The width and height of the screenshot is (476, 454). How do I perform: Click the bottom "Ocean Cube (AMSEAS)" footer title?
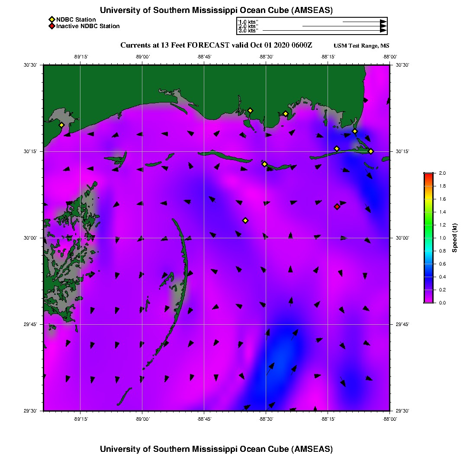pos(216,449)
